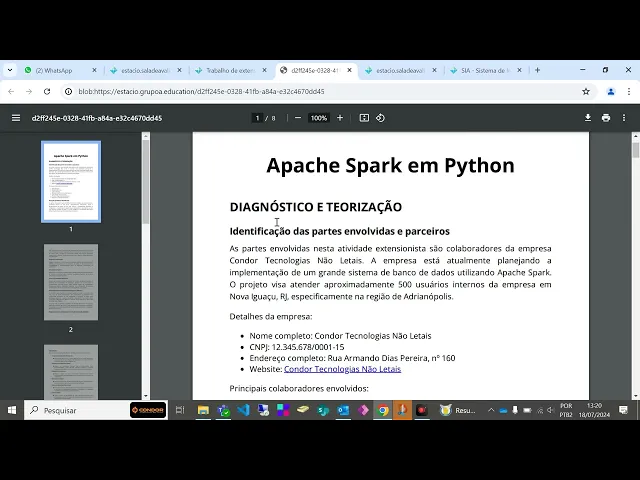The image size is (640, 480).
Task: Click thumbnail panel scroll down arrow
Action: click(146, 396)
